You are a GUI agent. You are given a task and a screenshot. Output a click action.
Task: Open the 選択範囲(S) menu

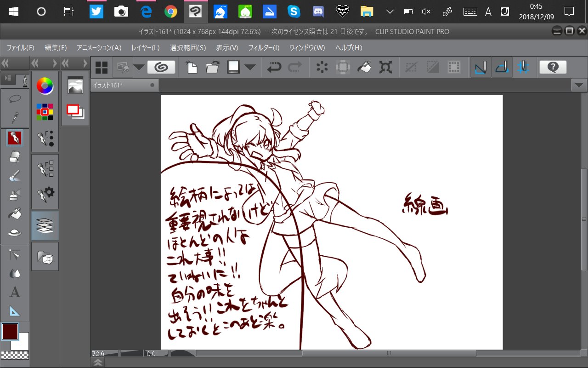point(188,48)
